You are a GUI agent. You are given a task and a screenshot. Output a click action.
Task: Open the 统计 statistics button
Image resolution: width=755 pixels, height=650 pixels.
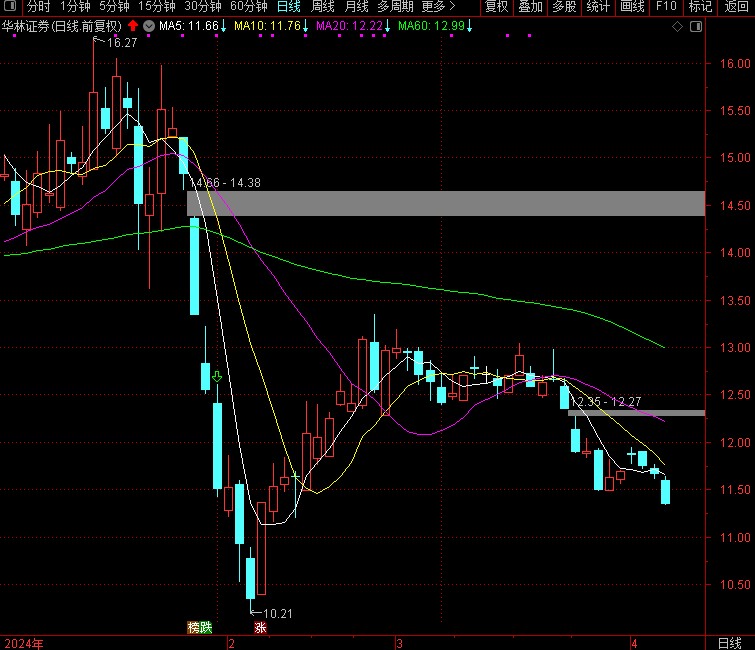tap(599, 6)
